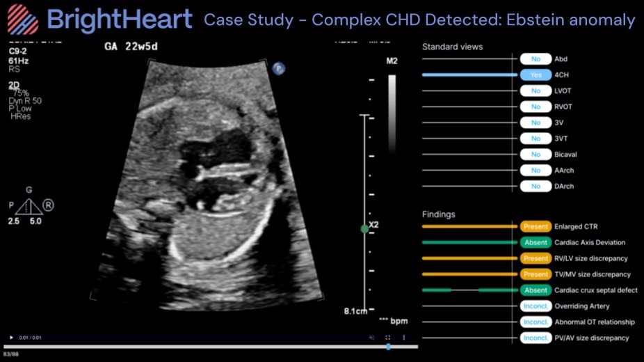
Task: Click the Standard views section heading
Action: pyautogui.click(x=452, y=47)
